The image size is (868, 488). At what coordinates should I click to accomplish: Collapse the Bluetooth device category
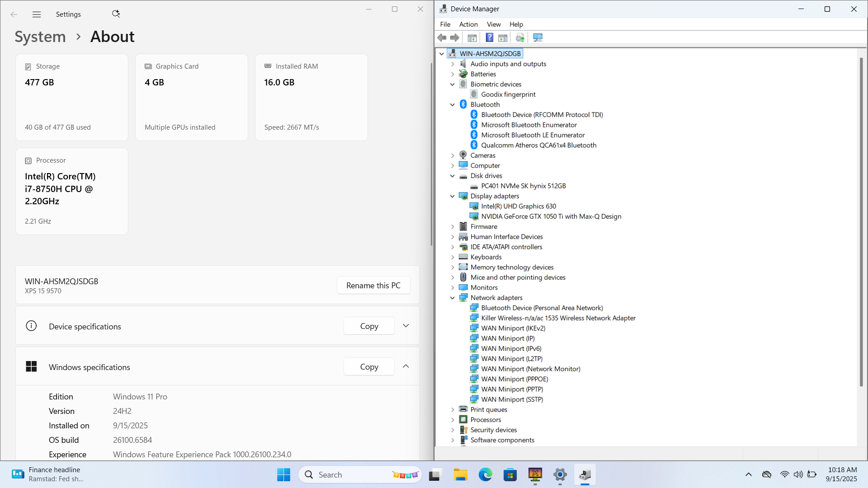tap(452, 105)
